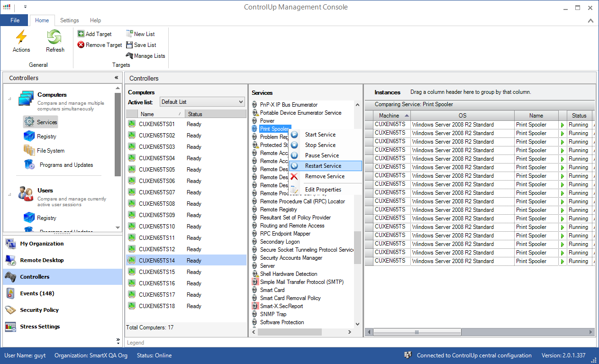Image resolution: width=599 pixels, height=364 pixels.
Task: Expand navigation pane overflow chevron
Action: tap(118, 340)
